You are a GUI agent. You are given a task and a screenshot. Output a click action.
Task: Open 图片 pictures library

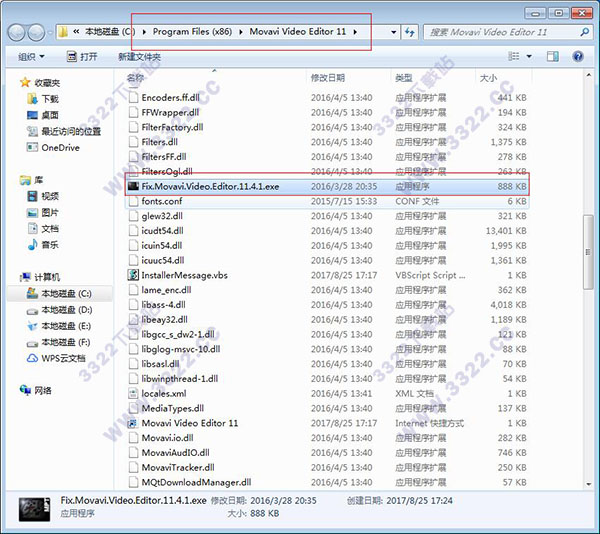[43, 212]
